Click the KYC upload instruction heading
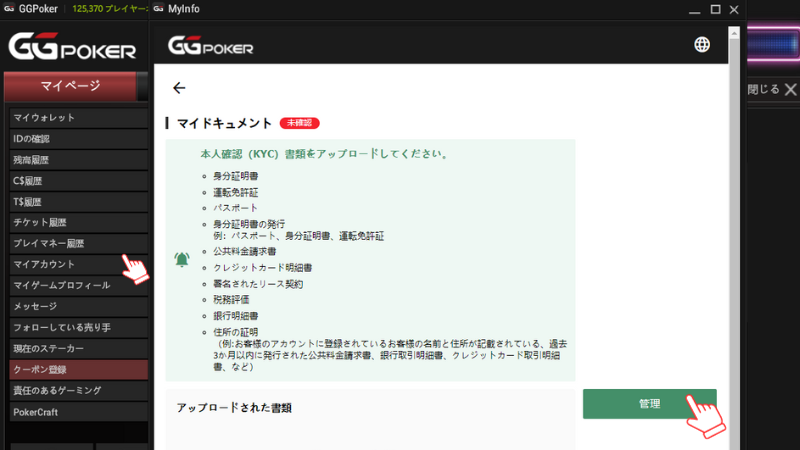The height and width of the screenshot is (450, 800). pos(324,154)
